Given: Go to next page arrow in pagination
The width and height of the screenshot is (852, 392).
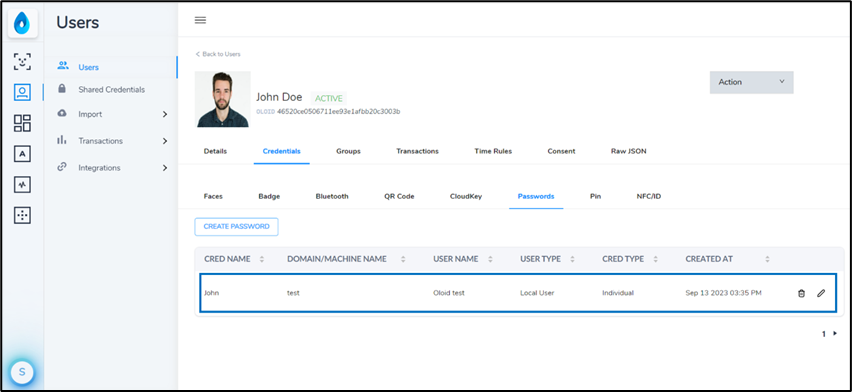Looking at the screenshot, I should click(835, 334).
